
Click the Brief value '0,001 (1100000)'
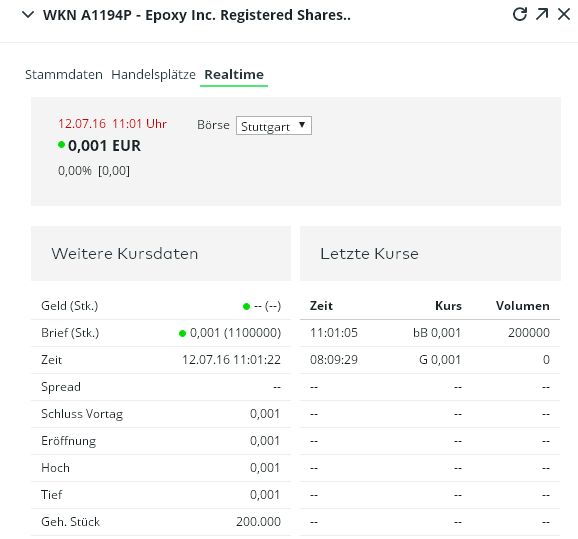pos(235,333)
